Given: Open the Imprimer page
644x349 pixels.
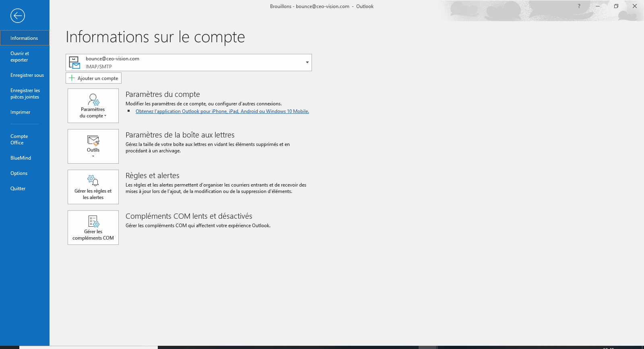Looking at the screenshot, I should [20, 112].
